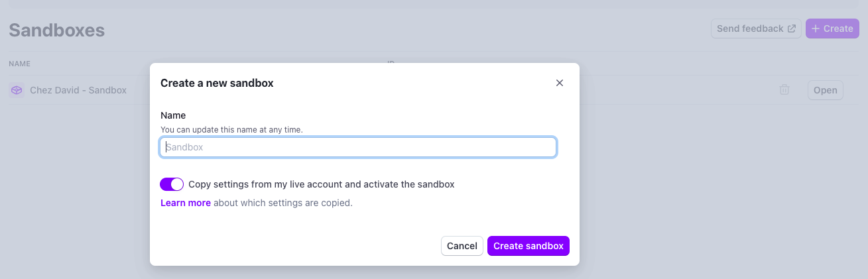Image resolution: width=868 pixels, height=279 pixels.
Task: Click the NAME column header
Action: coord(20,64)
